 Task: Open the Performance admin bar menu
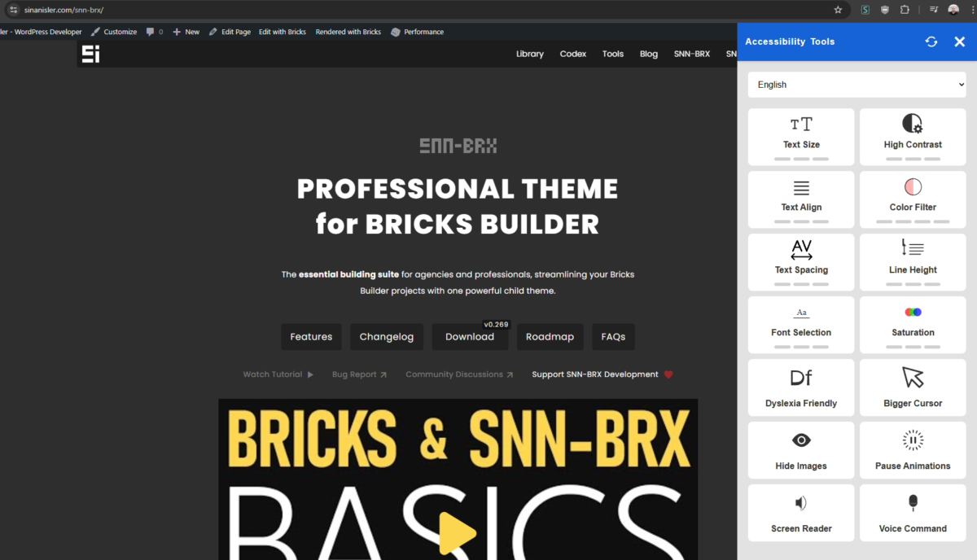click(x=418, y=32)
